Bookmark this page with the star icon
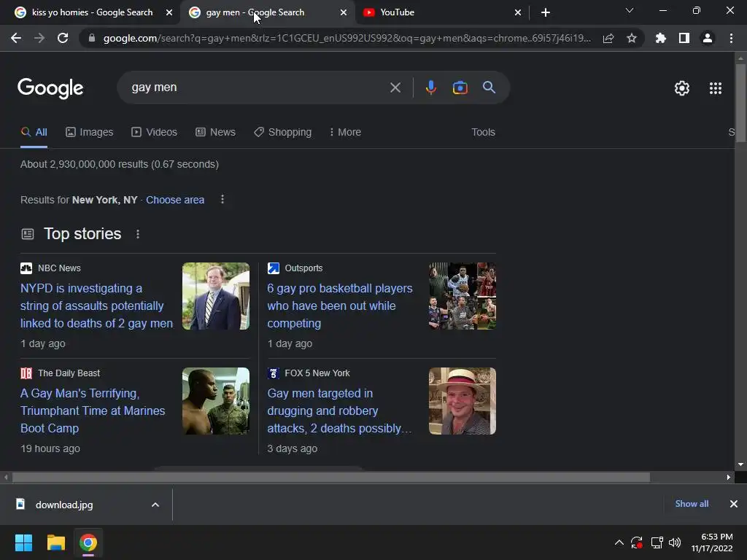Viewport: 747px width, 560px height. pyautogui.click(x=632, y=38)
